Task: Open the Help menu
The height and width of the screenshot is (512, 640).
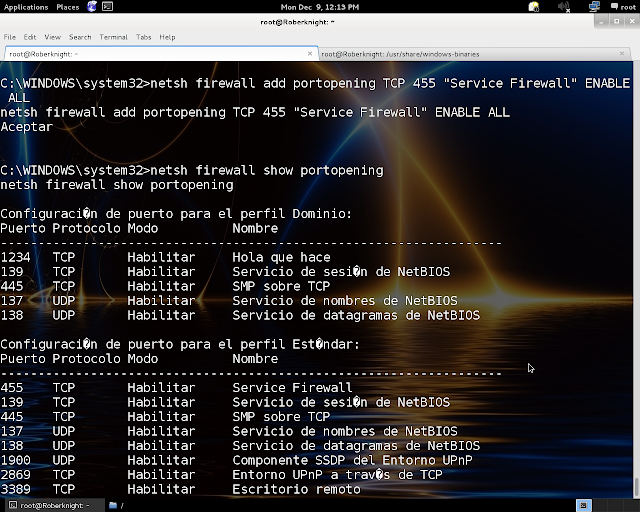Action: (x=167, y=37)
